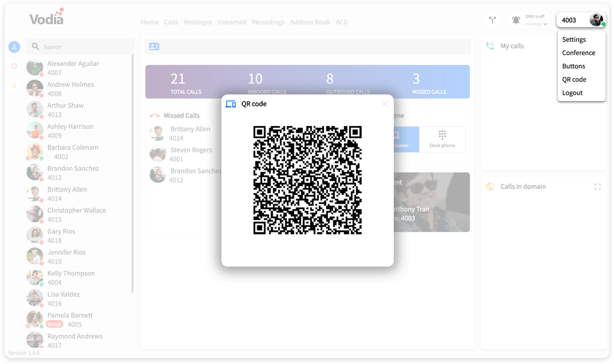
Task: Select contact Ashley Harrison 4009
Action: (78, 131)
